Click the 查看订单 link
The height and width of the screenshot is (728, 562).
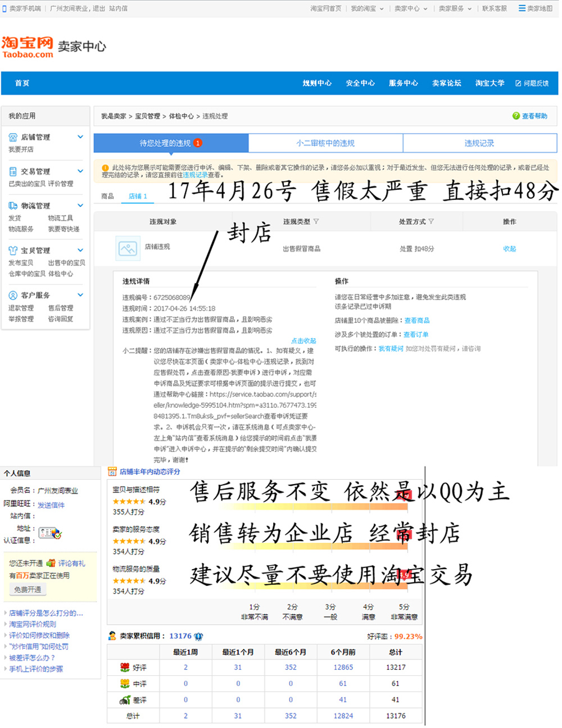click(x=416, y=335)
